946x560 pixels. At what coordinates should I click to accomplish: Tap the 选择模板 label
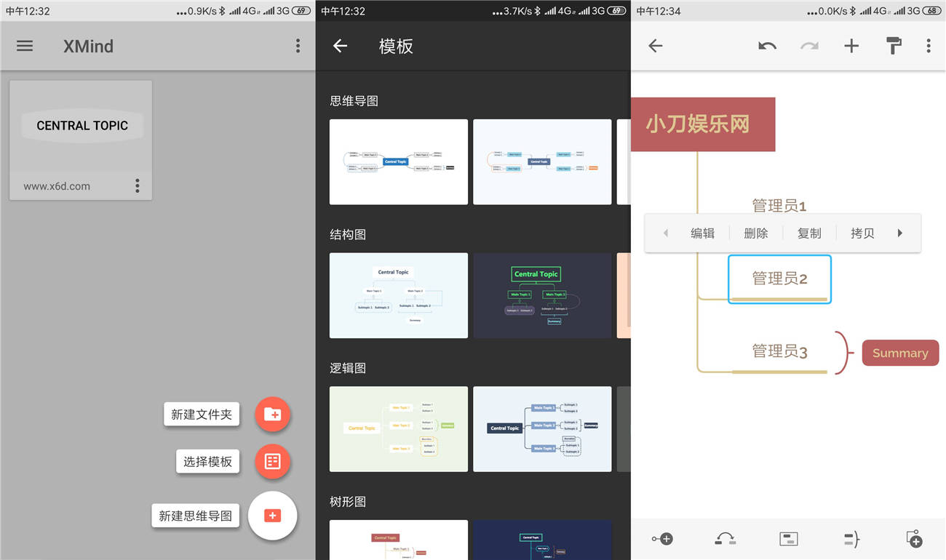207,461
